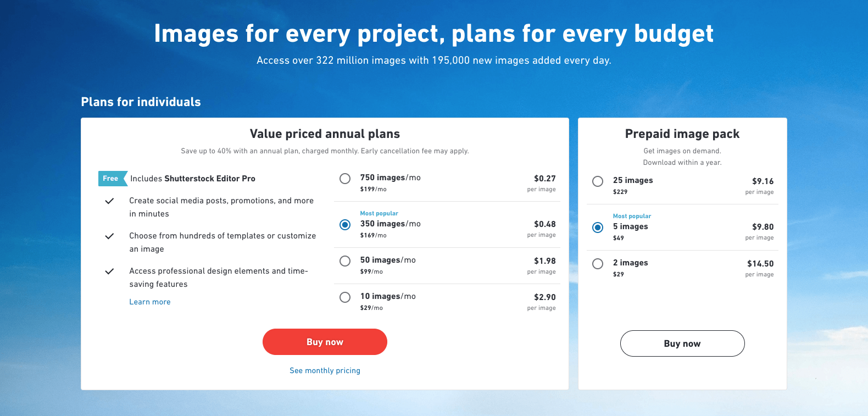Click the Shutterstock Editor Pro text
Viewport: 868px width, 416px height.
(x=210, y=179)
